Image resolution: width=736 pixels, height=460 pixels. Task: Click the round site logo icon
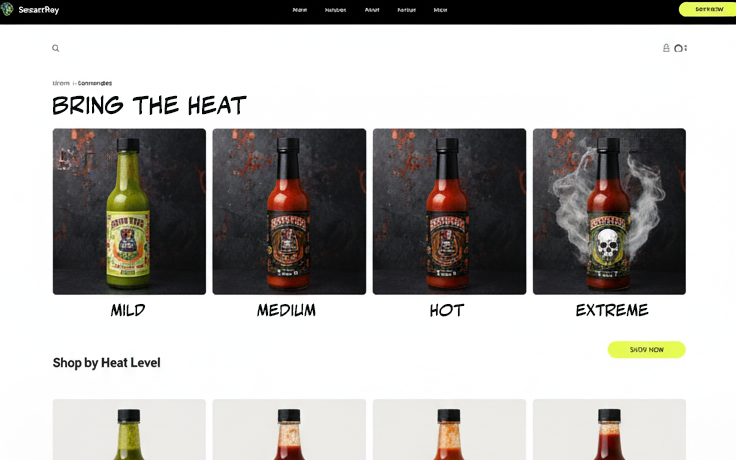(x=7, y=9)
